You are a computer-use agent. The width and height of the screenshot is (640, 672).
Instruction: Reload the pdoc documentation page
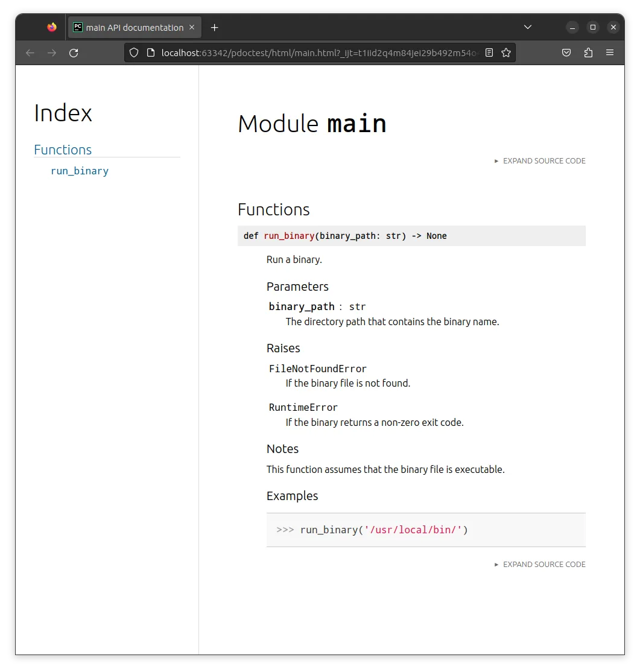click(x=74, y=52)
